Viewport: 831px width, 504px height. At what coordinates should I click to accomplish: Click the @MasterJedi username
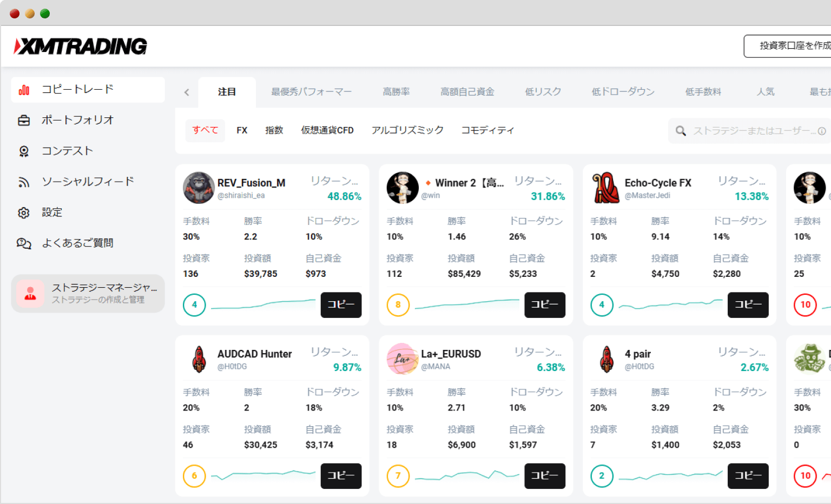[647, 196]
